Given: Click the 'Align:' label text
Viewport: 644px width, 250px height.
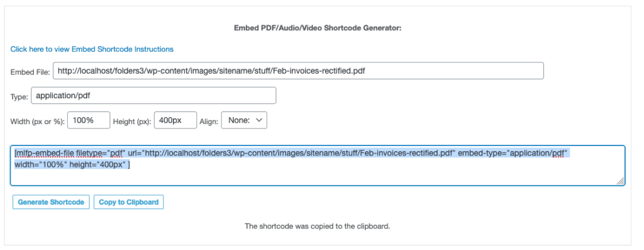Looking at the screenshot, I should [x=209, y=122].
